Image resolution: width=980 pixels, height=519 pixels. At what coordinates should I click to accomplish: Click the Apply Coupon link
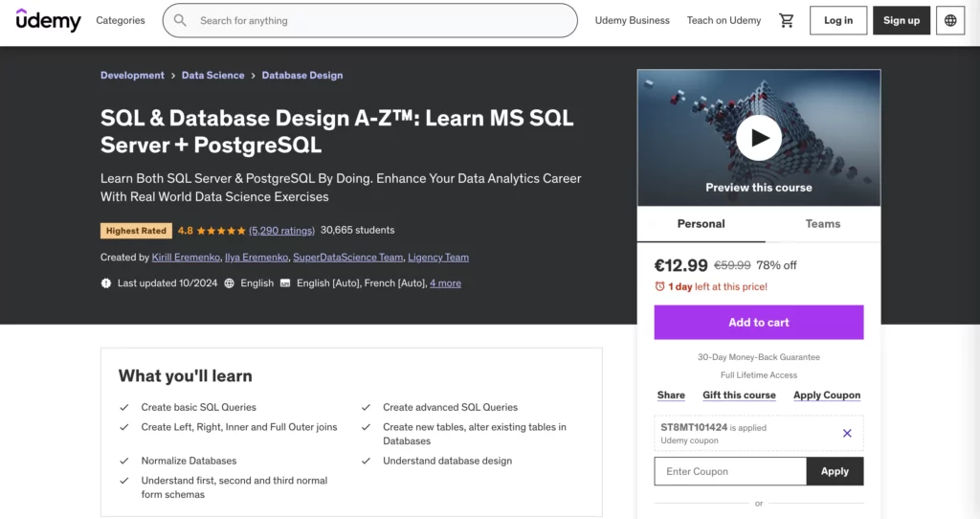pos(827,395)
